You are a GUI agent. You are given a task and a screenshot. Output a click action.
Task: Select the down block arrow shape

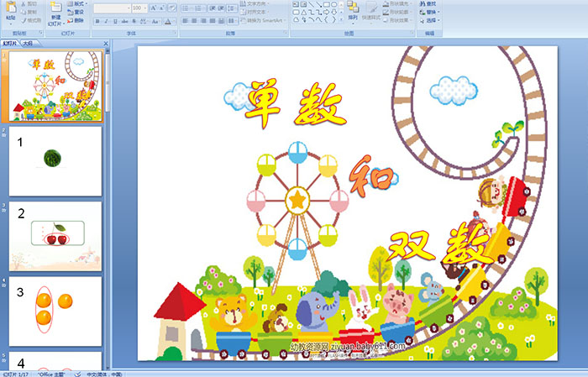(x=334, y=13)
